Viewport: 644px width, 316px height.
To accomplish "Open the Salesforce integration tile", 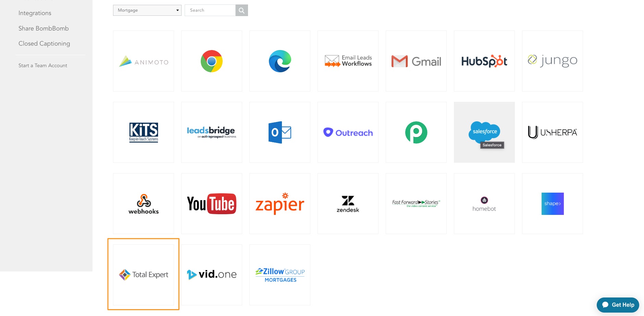I will (484, 132).
